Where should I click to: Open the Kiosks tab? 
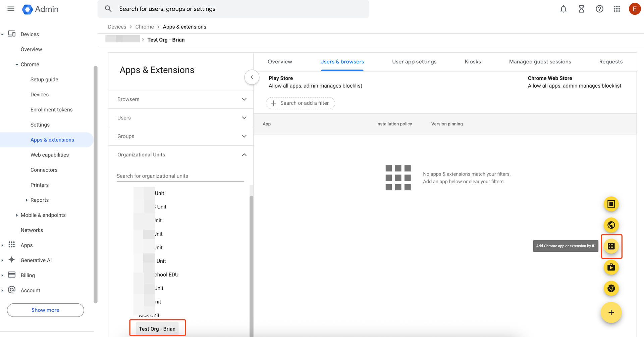coord(473,62)
